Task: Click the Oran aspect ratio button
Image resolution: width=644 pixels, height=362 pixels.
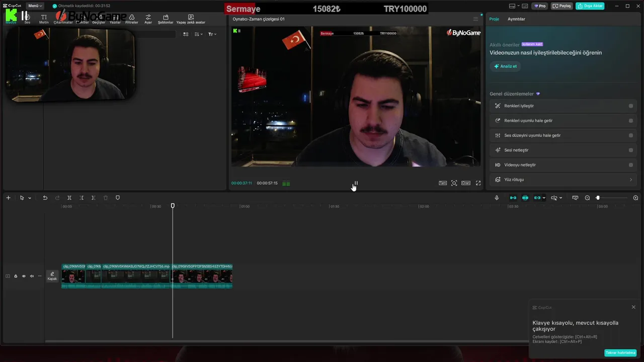Action: pos(466,183)
